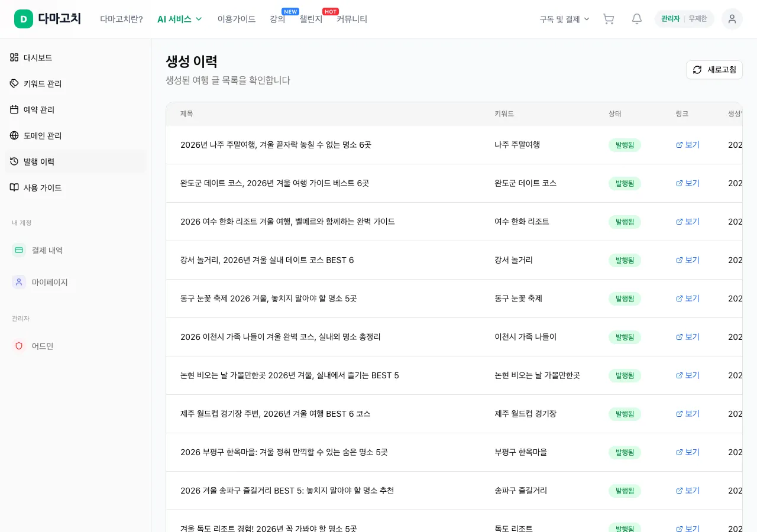This screenshot has width=757, height=532.
Task: Open the 챌린지 menu item
Action: tap(311, 19)
